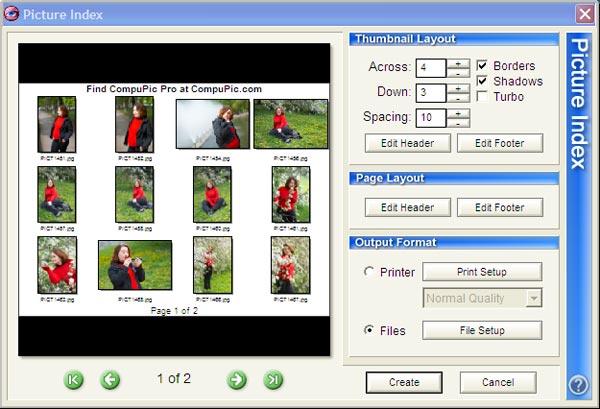Decrease the Down value with minus

[458, 98]
